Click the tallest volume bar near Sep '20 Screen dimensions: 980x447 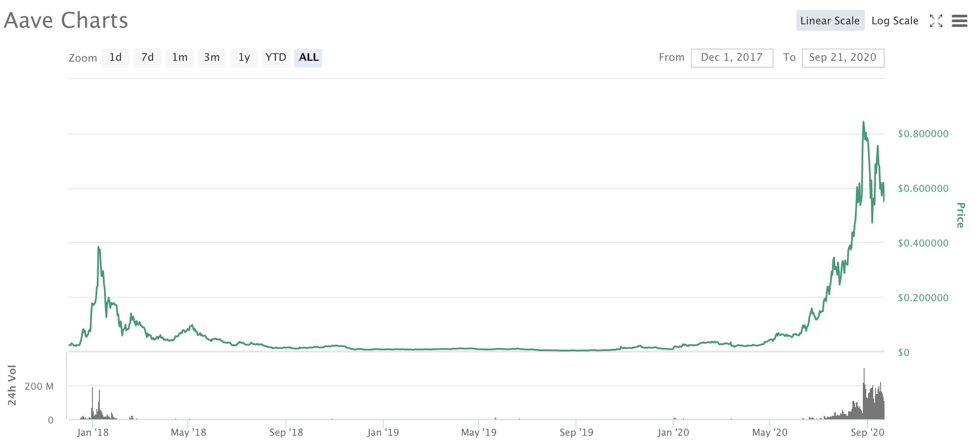tap(864, 394)
